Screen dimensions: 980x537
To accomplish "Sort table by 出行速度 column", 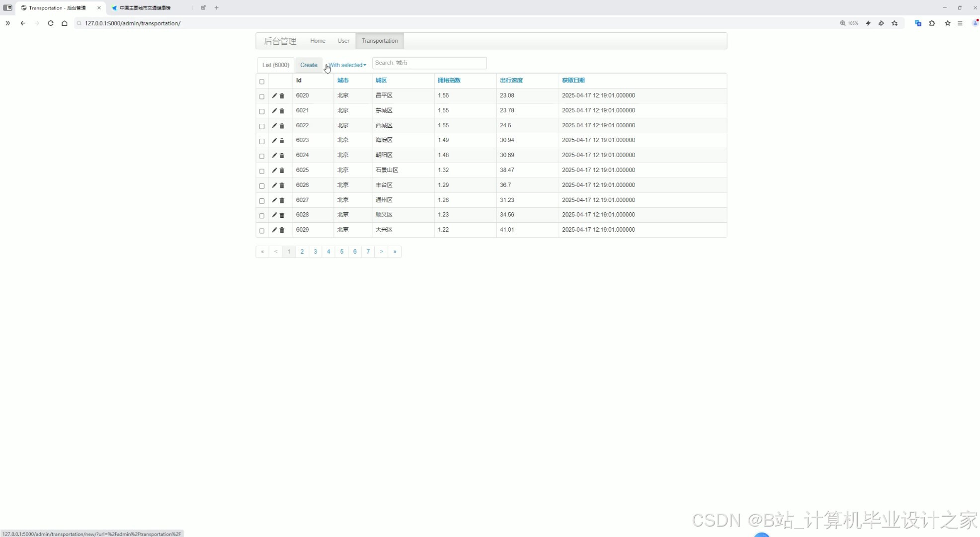I will [x=511, y=80].
